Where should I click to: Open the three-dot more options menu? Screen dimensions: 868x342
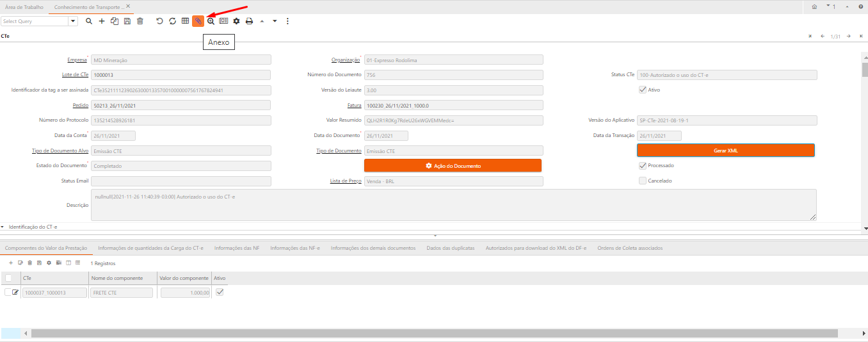287,21
